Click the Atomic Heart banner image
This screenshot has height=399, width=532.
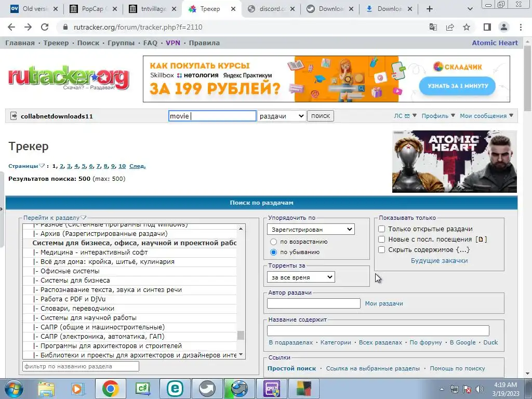[x=454, y=162]
